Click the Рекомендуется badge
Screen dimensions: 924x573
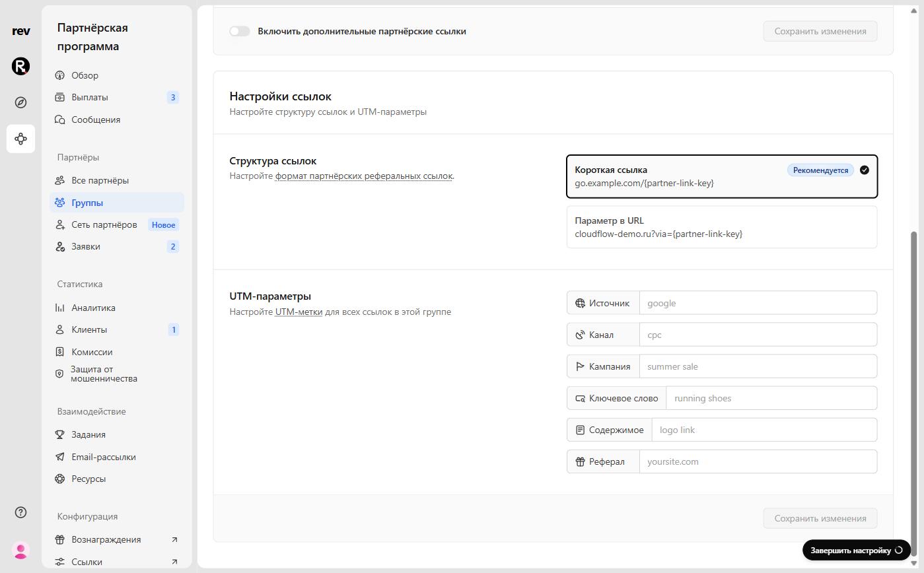(x=820, y=170)
